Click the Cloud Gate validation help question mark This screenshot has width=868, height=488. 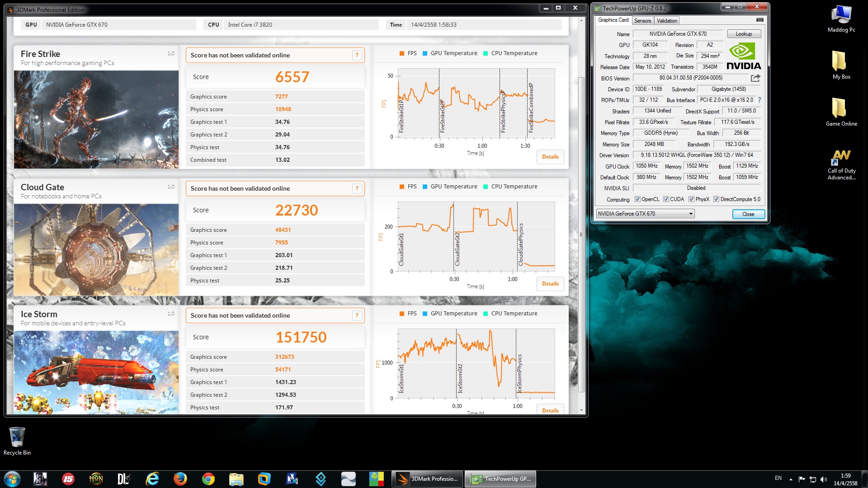357,188
